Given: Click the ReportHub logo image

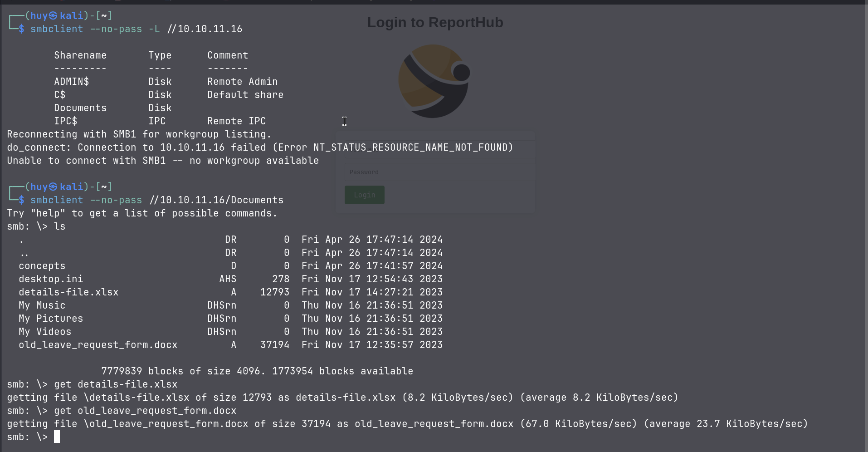Looking at the screenshot, I should coord(434,81).
